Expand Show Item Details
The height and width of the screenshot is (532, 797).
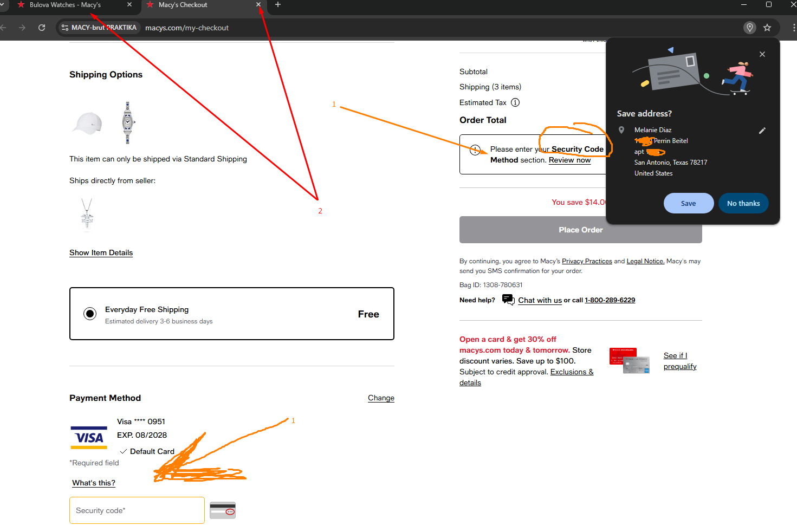101,252
